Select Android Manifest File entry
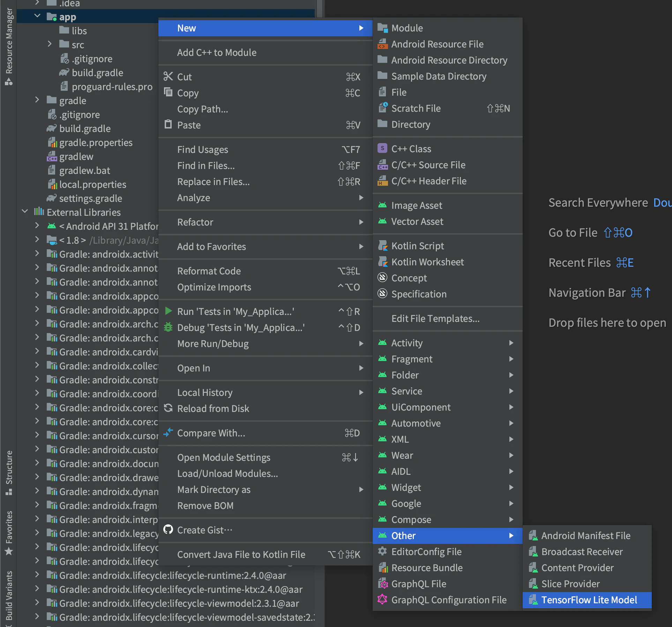This screenshot has height=627, width=672. tap(587, 536)
